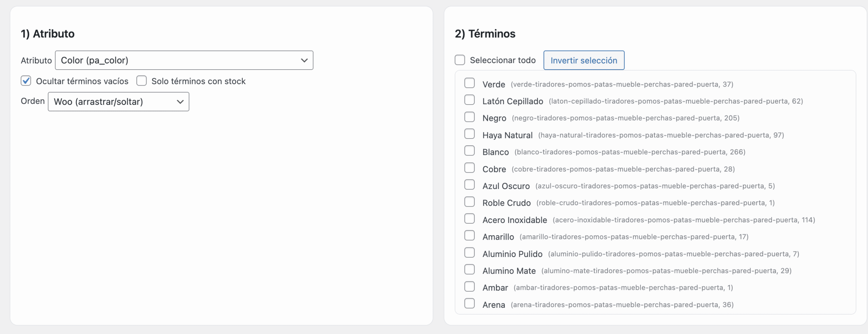Enable Solo términos con stock checkbox
The height and width of the screenshot is (334, 868).
click(141, 81)
